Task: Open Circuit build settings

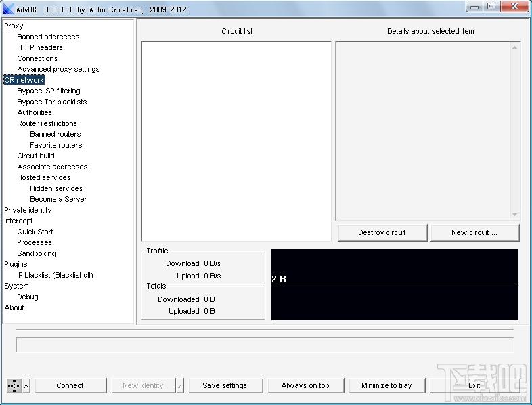Action: [x=36, y=156]
